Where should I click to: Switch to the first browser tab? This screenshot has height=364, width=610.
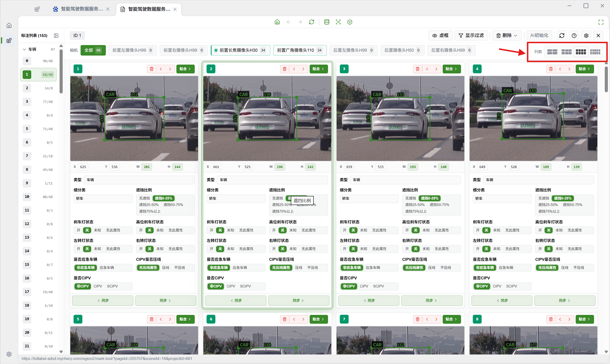(x=81, y=9)
